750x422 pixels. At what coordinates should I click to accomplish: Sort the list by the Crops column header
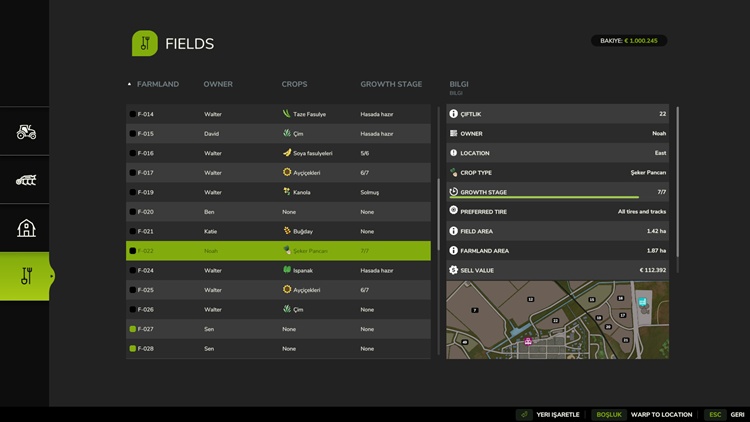294,84
